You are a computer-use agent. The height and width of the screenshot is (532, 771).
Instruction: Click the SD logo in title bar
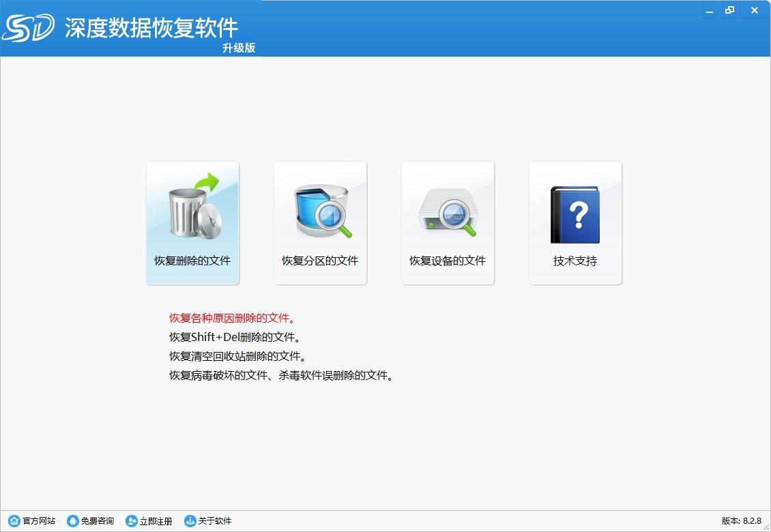(28, 27)
